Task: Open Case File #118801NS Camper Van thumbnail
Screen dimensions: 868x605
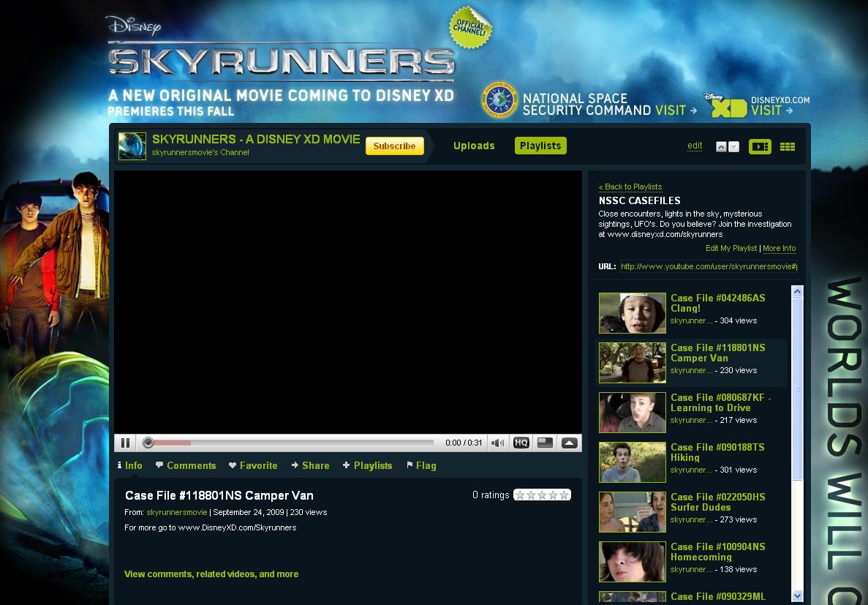Action: click(x=633, y=363)
